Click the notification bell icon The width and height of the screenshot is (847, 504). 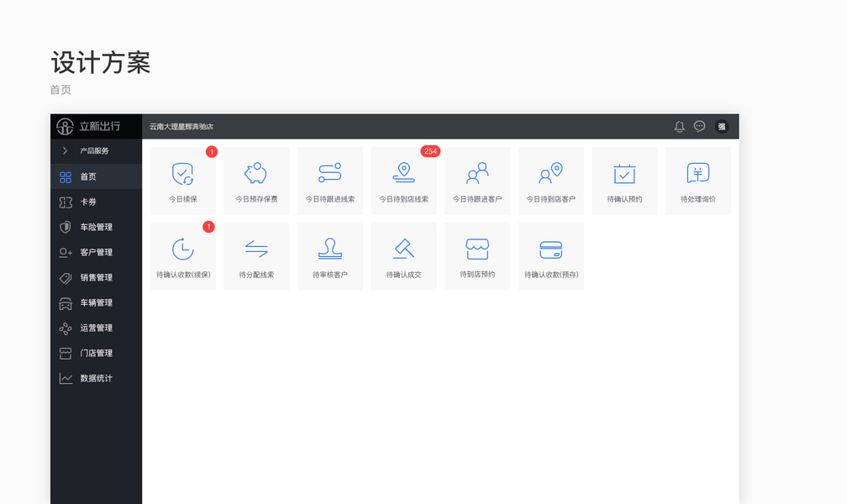point(680,126)
